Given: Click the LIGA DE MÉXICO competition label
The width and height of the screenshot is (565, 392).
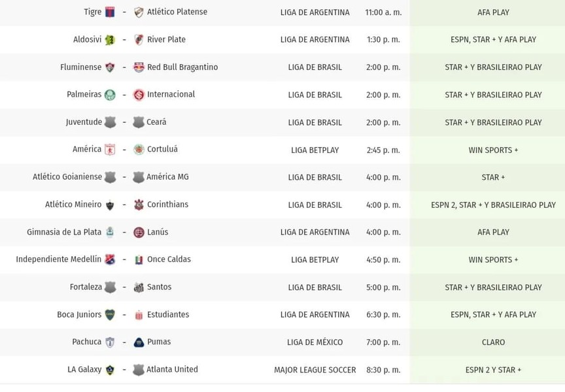Looking at the screenshot, I should pyautogui.click(x=315, y=342).
